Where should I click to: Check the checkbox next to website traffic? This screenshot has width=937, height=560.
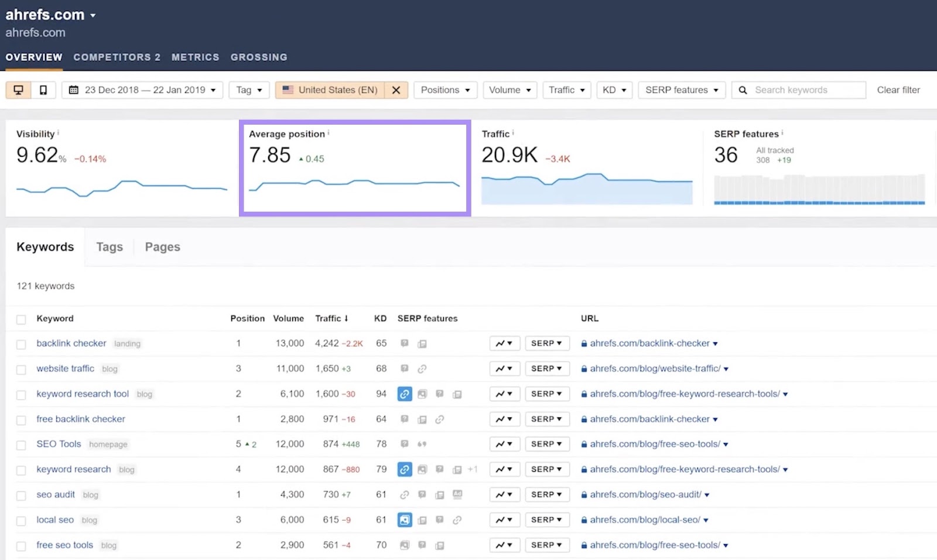[x=21, y=369]
